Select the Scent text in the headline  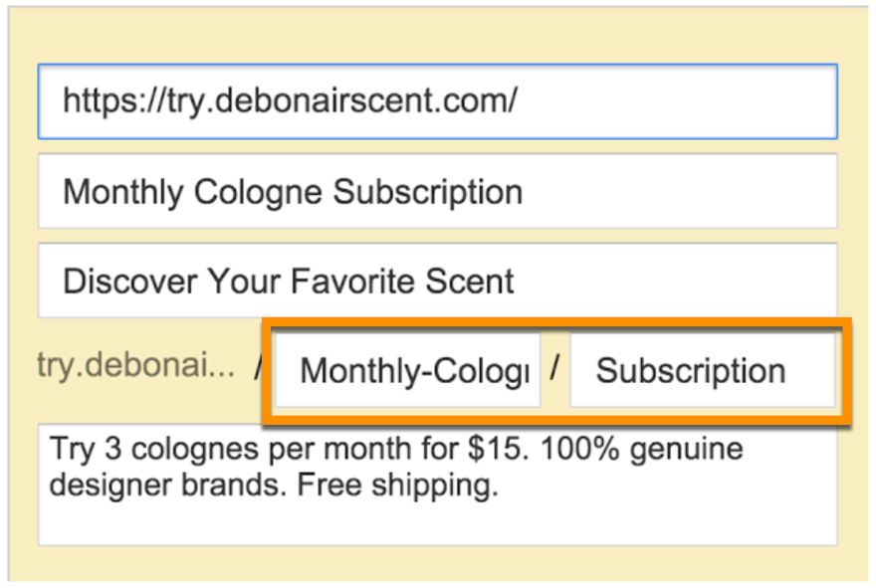[x=478, y=280]
